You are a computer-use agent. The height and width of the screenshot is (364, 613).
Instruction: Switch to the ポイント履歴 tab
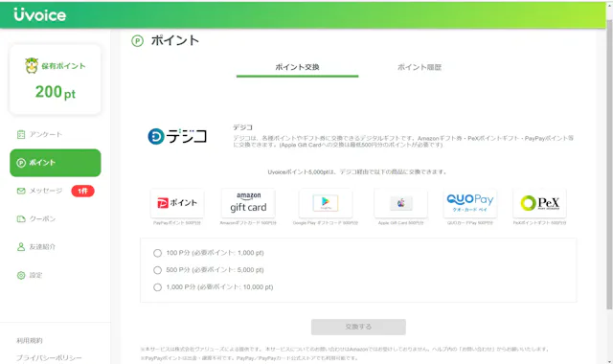pyautogui.click(x=420, y=67)
